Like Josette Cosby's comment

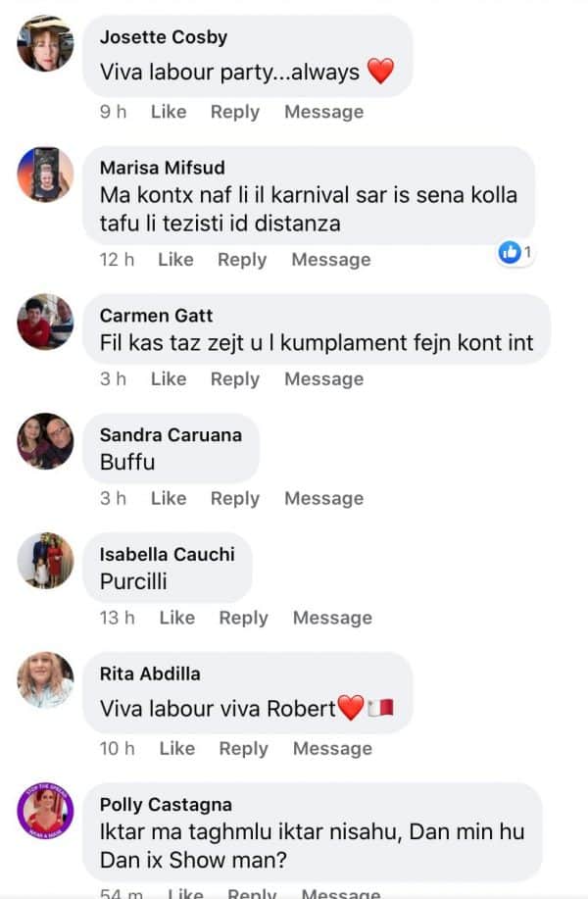pyautogui.click(x=169, y=111)
